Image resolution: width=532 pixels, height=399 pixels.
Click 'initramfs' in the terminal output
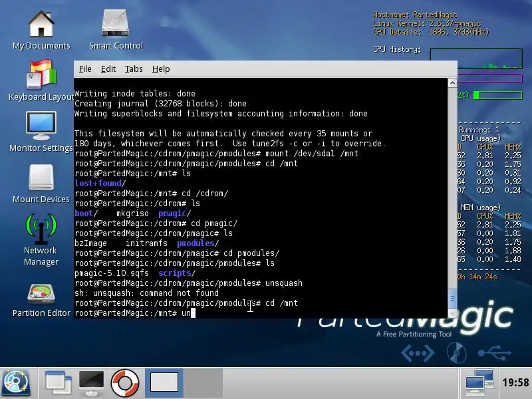(146, 243)
